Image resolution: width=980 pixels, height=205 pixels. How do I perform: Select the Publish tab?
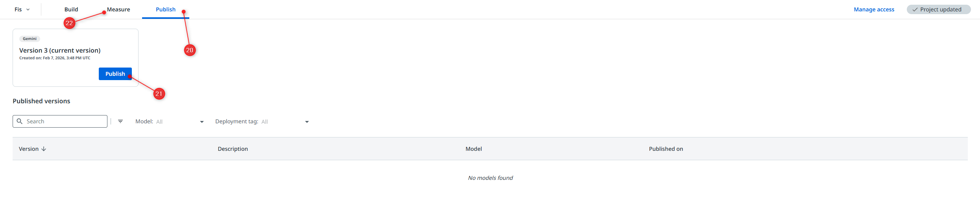(x=165, y=9)
